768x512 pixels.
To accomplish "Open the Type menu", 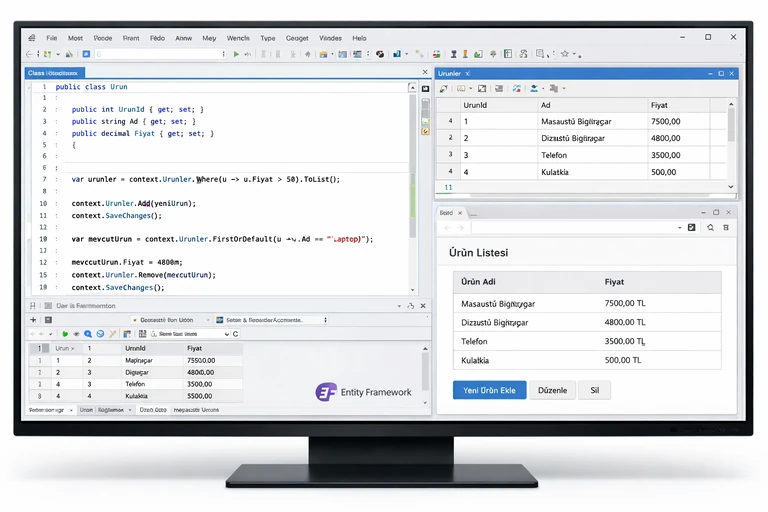I will [267, 38].
